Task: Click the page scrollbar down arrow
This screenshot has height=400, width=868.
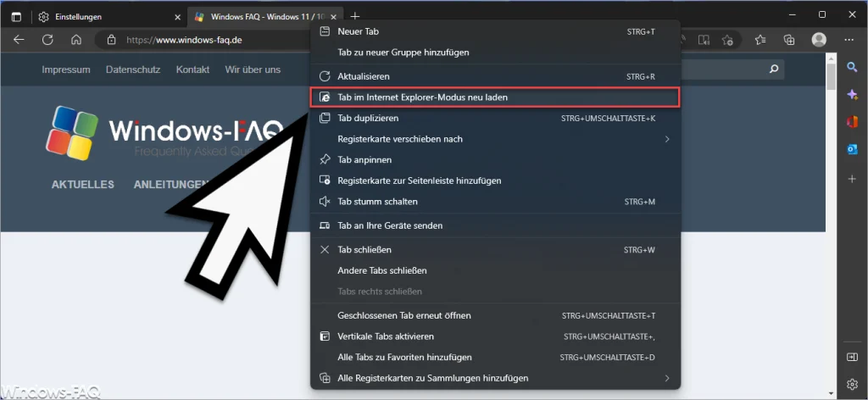Action: point(831,392)
